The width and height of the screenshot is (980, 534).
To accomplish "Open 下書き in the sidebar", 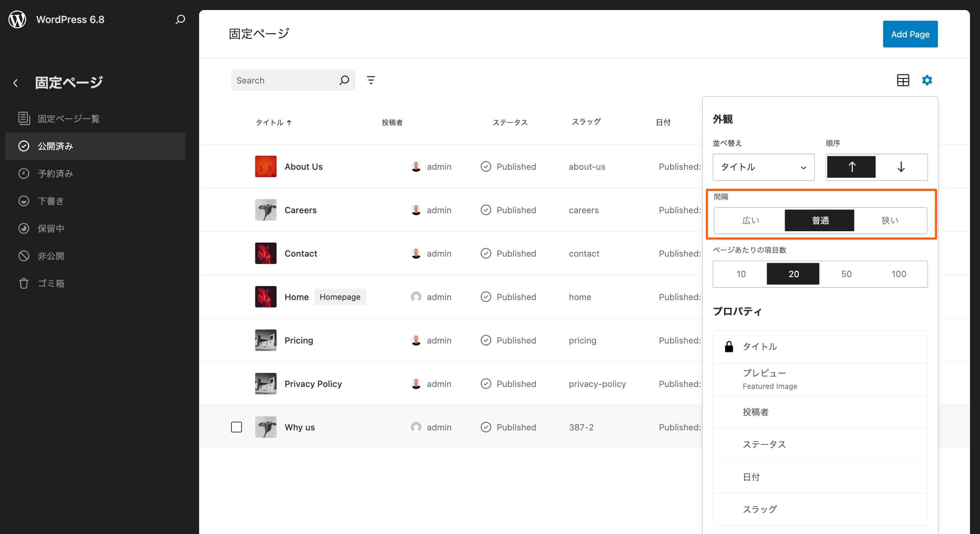I will (x=51, y=201).
